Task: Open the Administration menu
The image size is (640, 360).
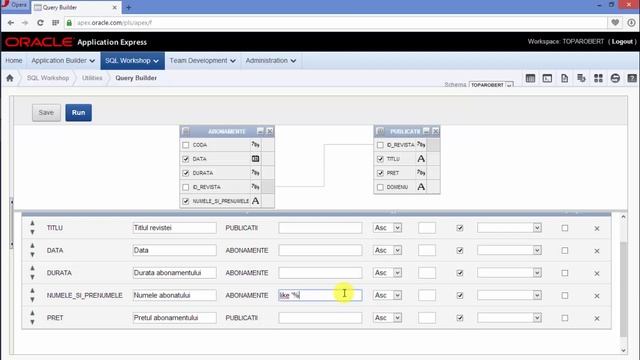Action: pyautogui.click(x=271, y=60)
